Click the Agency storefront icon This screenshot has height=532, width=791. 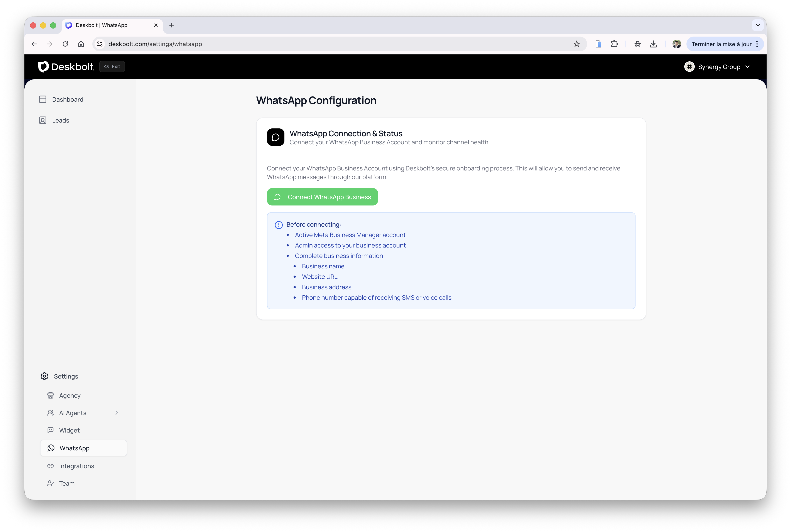pyautogui.click(x=51, y=395)
